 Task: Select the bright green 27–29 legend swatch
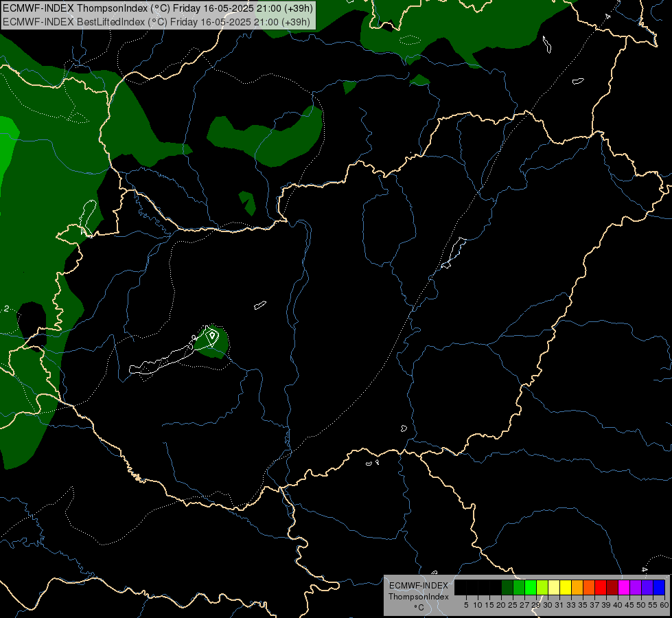[531, 587]
